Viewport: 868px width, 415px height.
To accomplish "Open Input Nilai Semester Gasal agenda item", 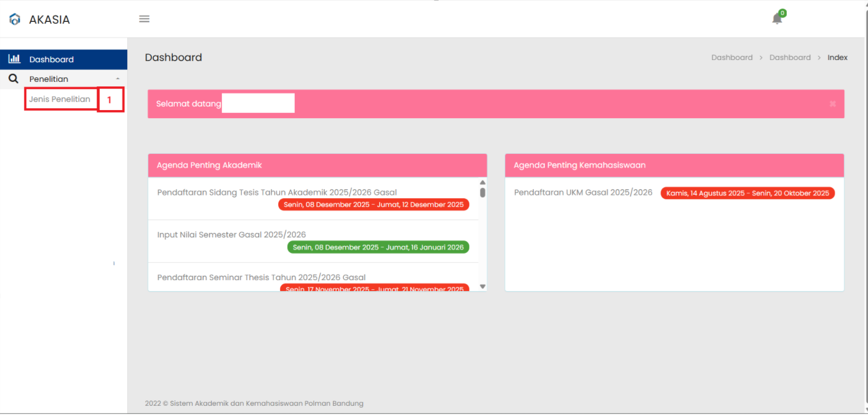I will tap(232, 235).
